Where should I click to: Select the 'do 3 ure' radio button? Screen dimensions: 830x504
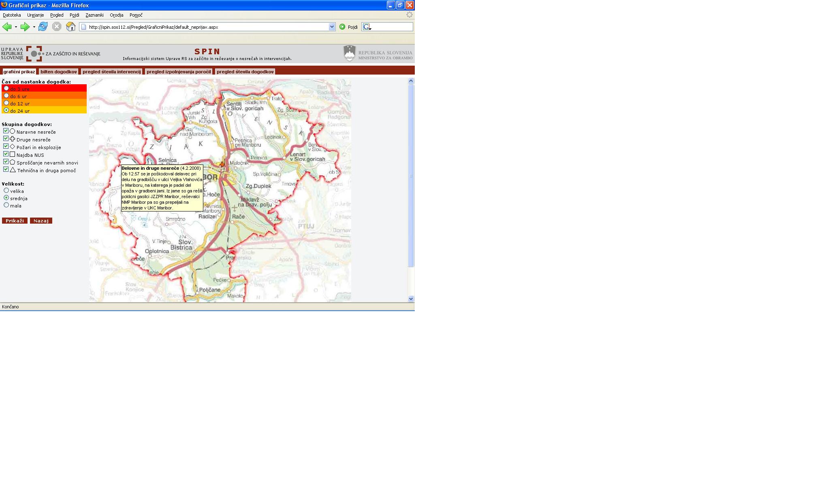(x=6, y=88)
